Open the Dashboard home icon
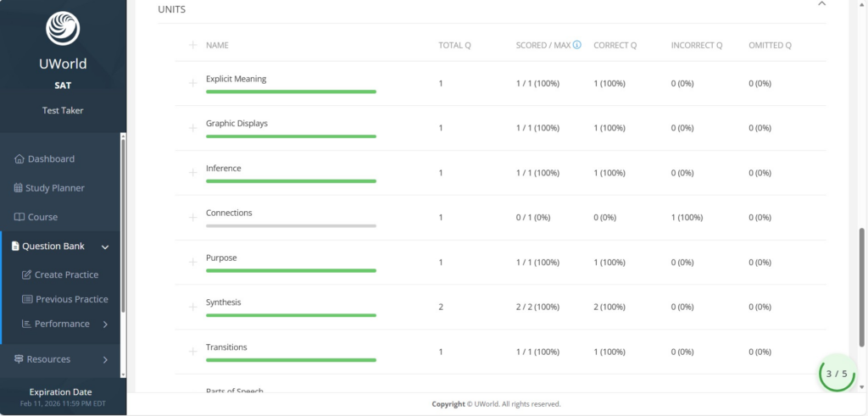 (x=19, y=158)
